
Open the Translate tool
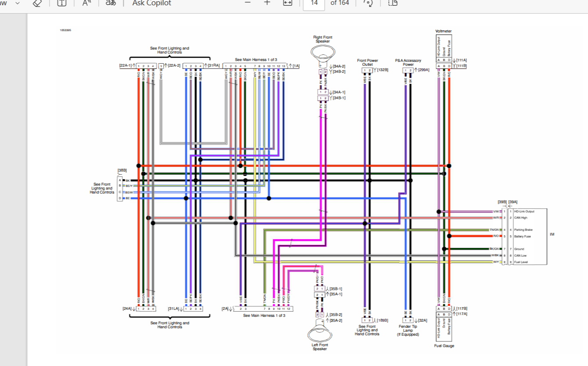[x=111, y=3]
